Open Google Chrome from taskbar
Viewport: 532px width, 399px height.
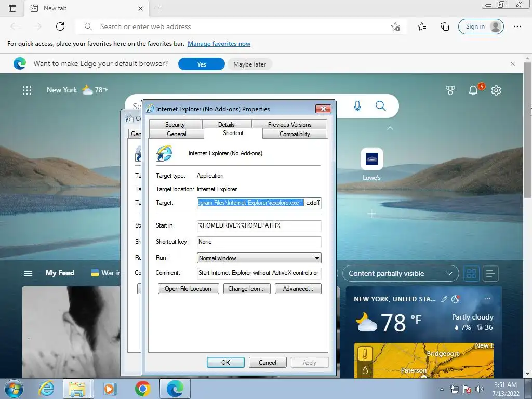point(142,389)
